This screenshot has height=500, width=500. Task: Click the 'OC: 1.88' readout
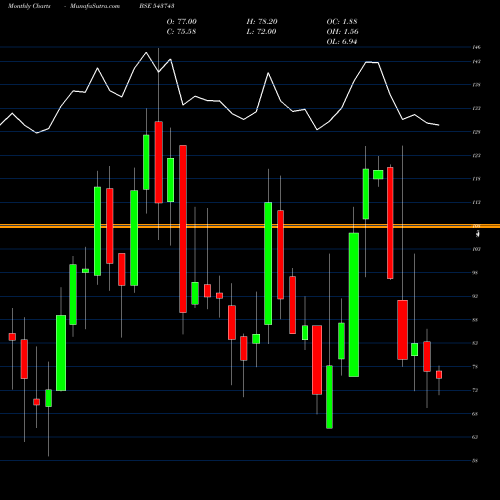pos(342,22)
